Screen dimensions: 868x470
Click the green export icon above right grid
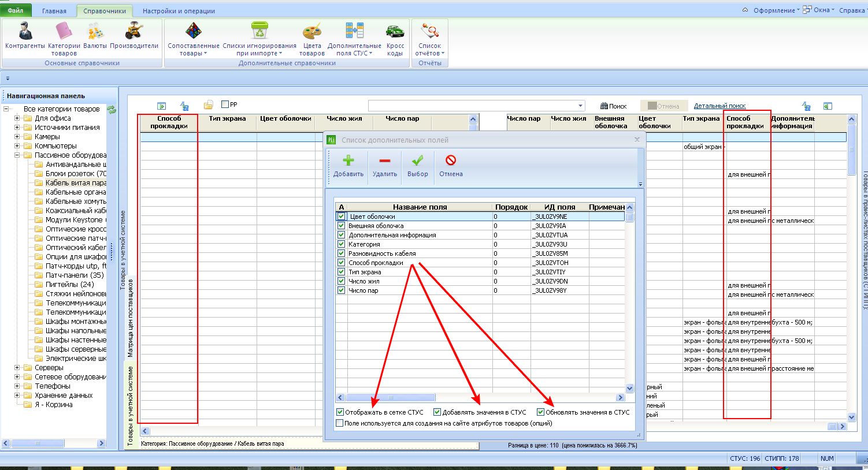pos(828,106)
